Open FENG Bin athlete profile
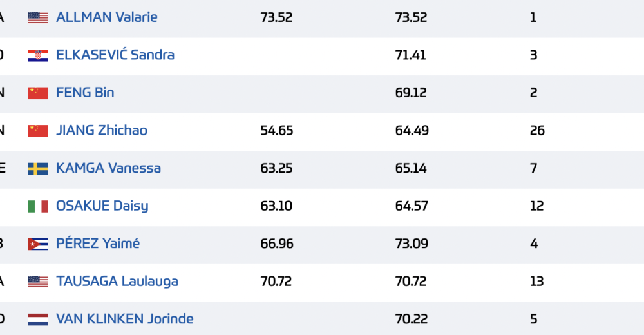Viewport: 644px width, 335px height. [x=85, y=93]
